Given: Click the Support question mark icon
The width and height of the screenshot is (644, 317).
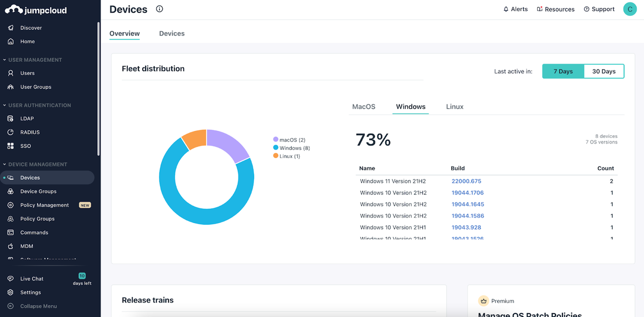Looking at the screenshot, I should 586,9.
